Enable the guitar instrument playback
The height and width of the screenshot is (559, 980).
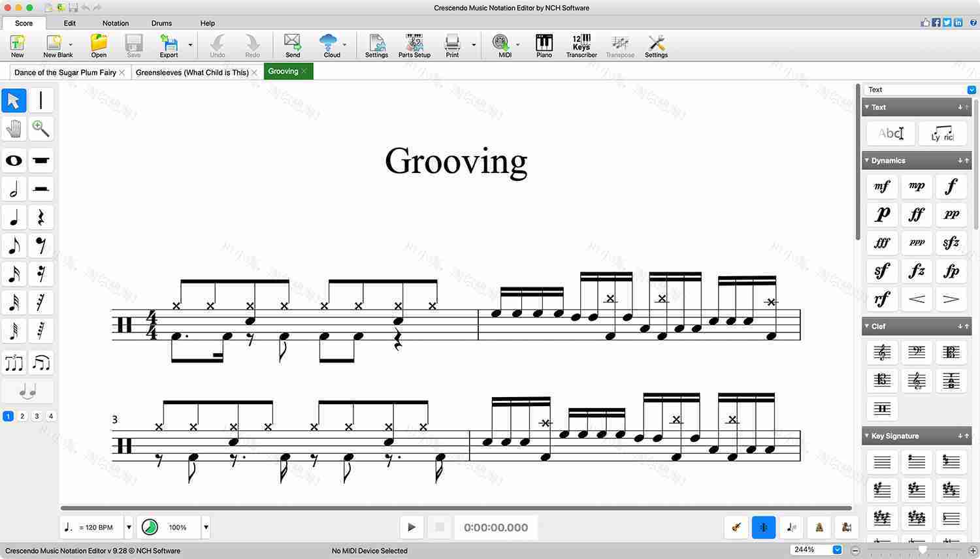tap(736, 527)
